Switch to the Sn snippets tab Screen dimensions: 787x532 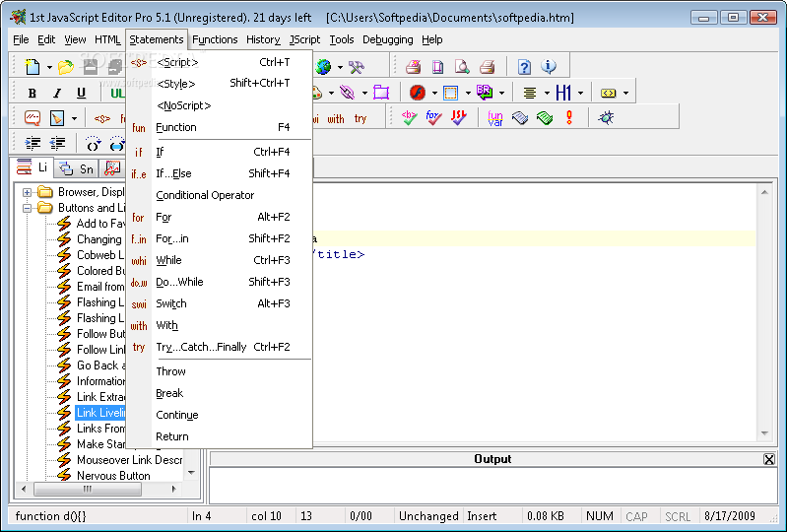click(x=76, y=169)
